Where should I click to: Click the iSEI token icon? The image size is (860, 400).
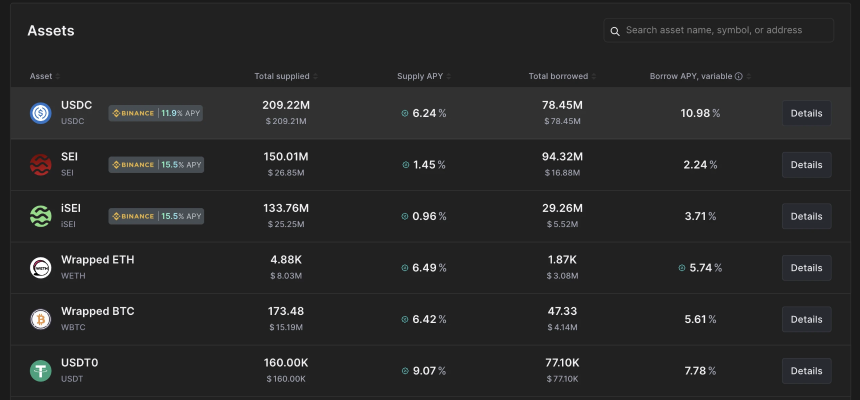pyautogui.click(x=40, y=216)
